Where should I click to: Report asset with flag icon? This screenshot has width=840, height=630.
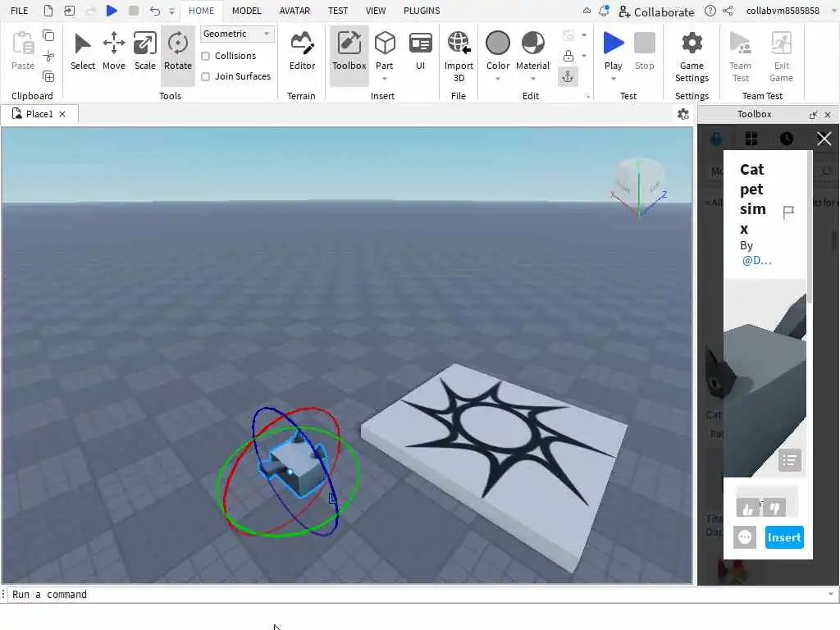[788, 212]
